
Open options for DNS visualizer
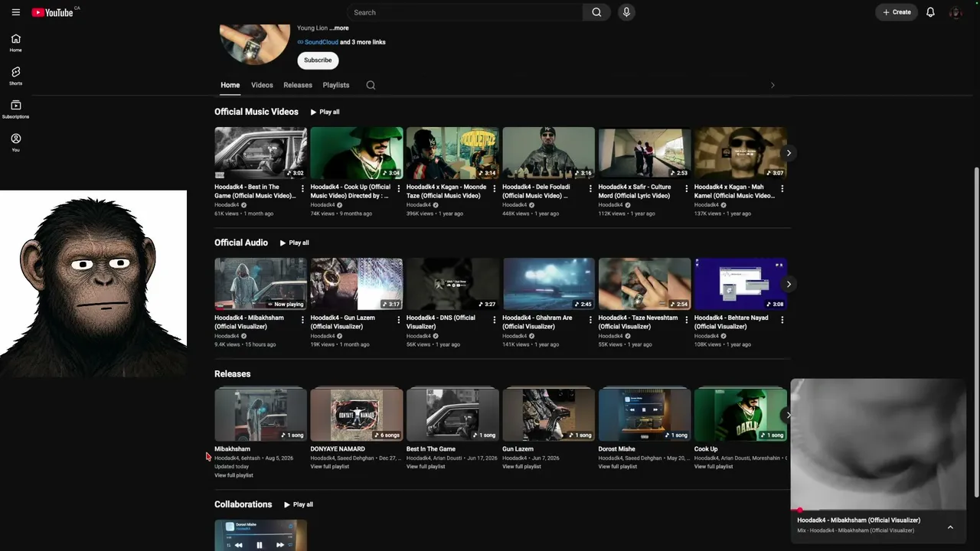[495, 320]
